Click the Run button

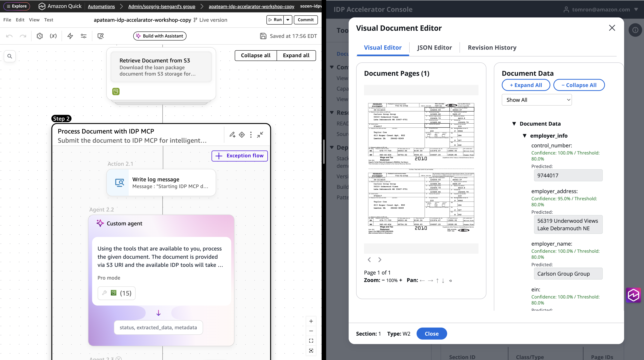(275, 20)
